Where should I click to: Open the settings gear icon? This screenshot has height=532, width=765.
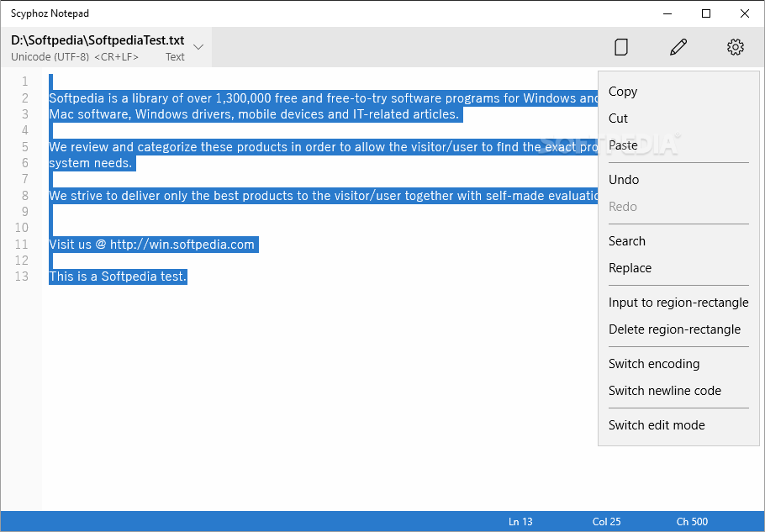[736, 47]
